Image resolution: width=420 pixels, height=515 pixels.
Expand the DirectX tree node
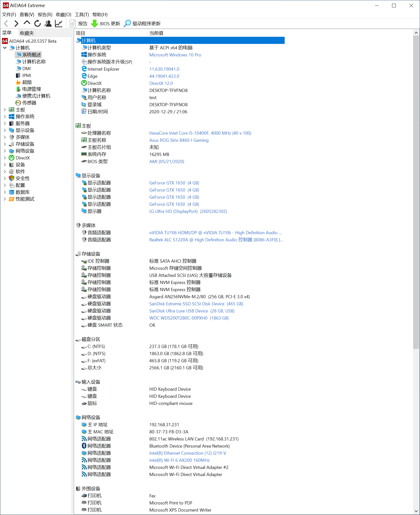tap(5, 158)
